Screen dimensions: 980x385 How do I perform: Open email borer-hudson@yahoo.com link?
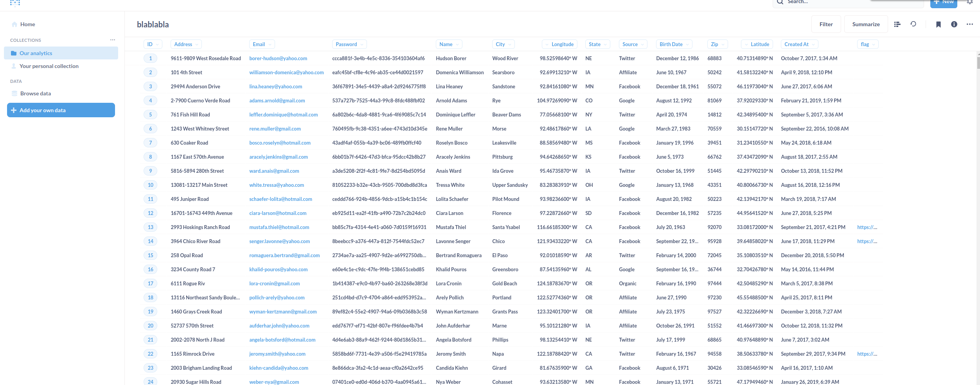278,58
